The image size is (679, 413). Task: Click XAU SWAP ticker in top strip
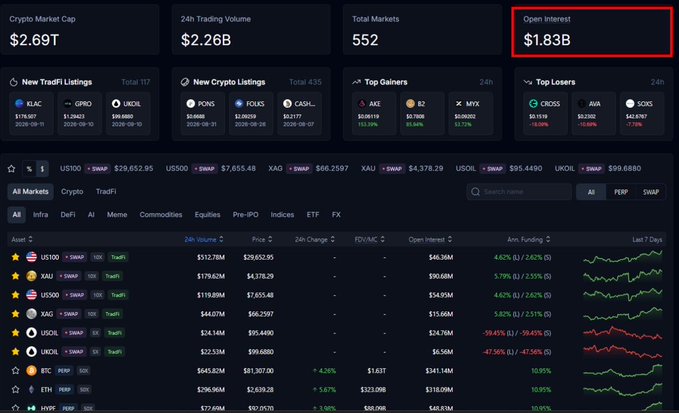click(402, 168)
